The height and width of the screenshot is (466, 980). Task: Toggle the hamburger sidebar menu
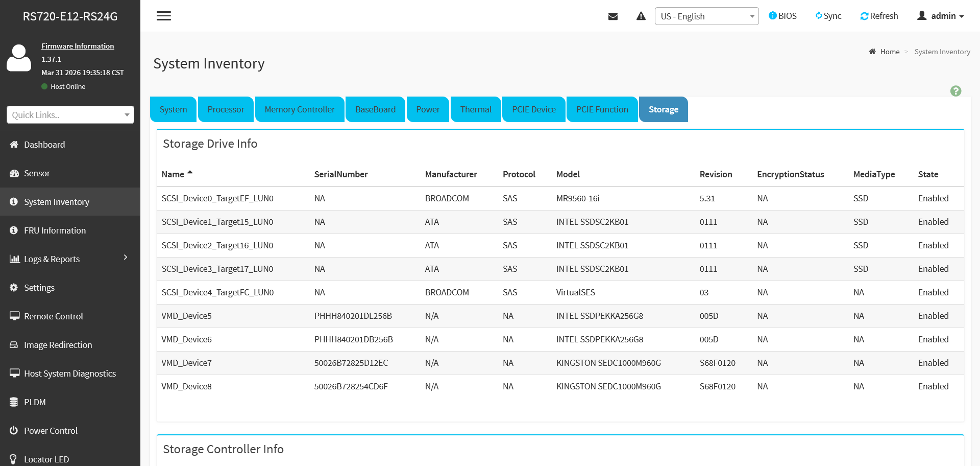click(x=164, y=16)
